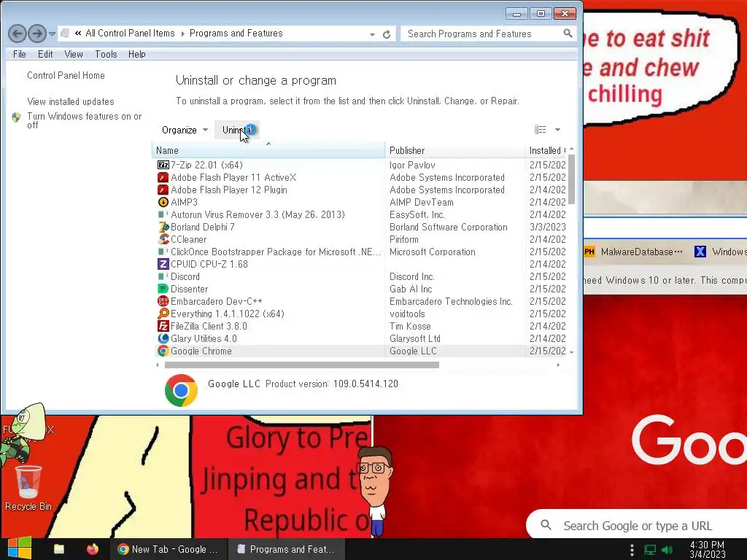Open the address bar history dropdown
The width and height of the screenshot is (747, 560).
[372, 34]
